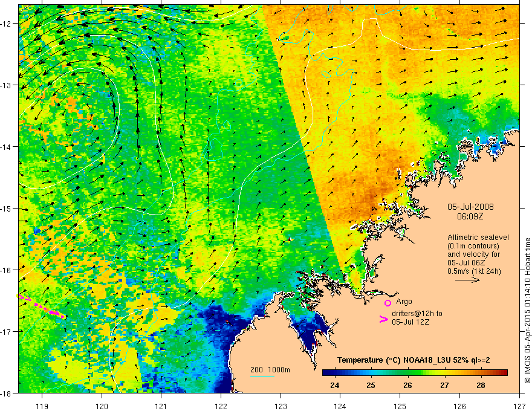
Task: Click the date text 05-Jul-2008
Action: pyautogui.click(x=470, y=207)
